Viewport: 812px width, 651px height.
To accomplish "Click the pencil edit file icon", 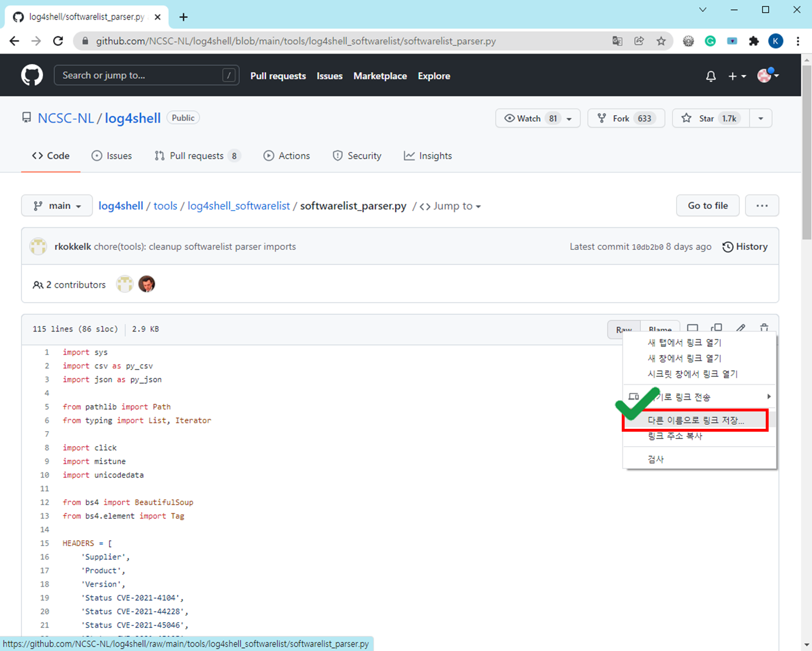I will point(740,328).
